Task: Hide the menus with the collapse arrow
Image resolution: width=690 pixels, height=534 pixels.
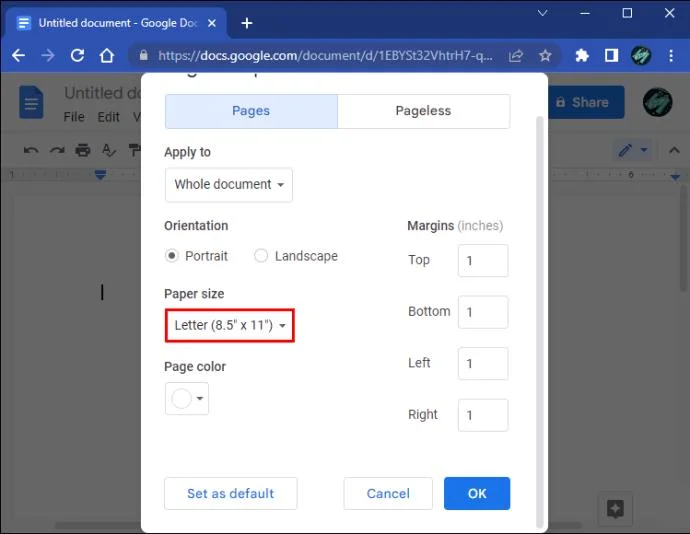Action: click(674, 151)
